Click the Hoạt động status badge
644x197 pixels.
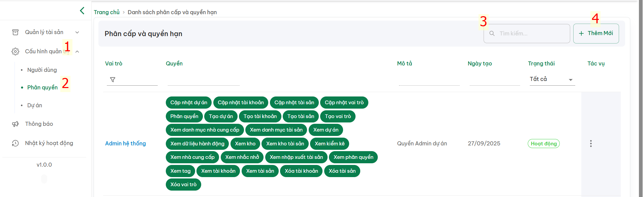tap(543, 144)
